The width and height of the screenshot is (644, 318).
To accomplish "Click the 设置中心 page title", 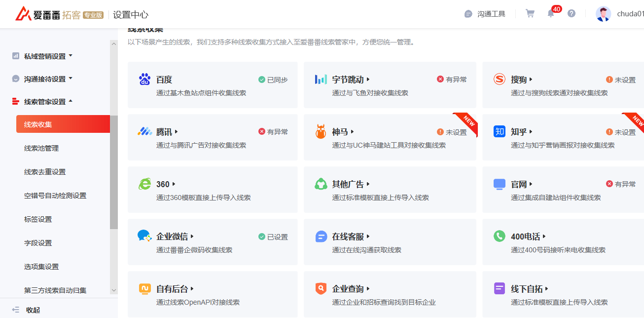I will [131, 15].
